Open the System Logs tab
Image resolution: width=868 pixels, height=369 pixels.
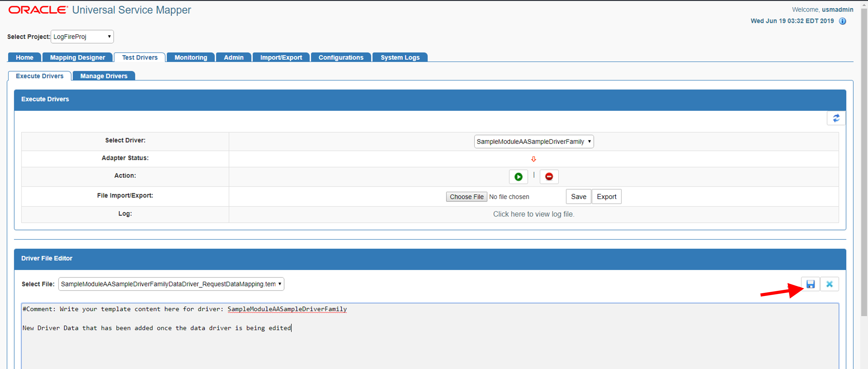tap(400, 58)
